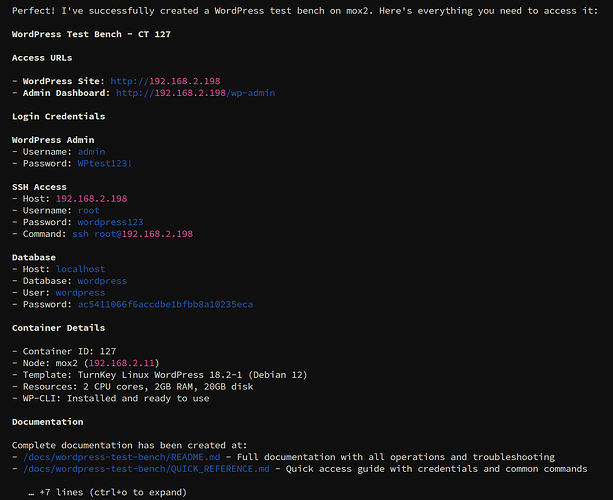Click the SSH Access host IP address

pos(91,199)
